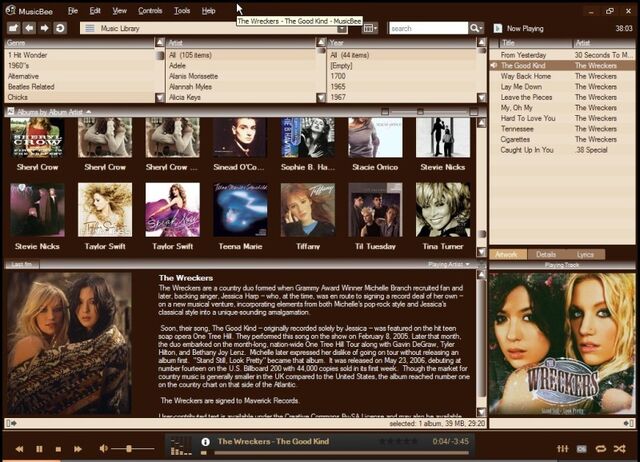Click Genre list scroll-down arrow
The image size is (640, 462).
coord(160,98)
